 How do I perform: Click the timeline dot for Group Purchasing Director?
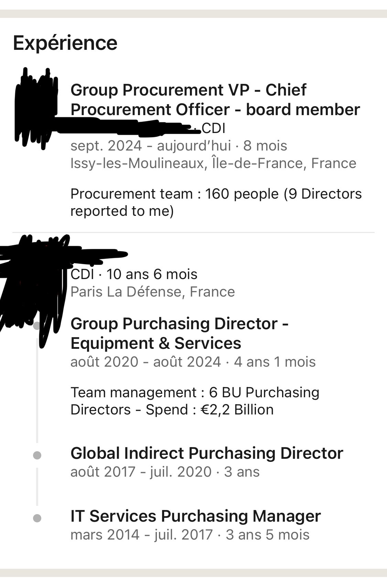tap(37, 325)
